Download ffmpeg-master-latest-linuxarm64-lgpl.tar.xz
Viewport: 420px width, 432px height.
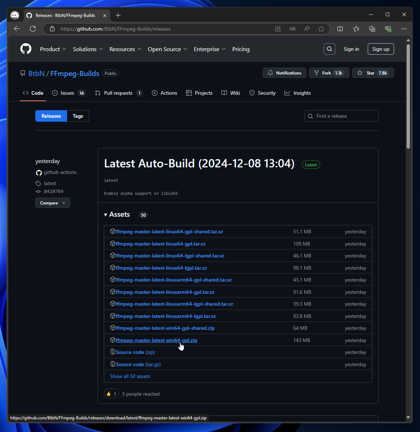click(165, 316)
